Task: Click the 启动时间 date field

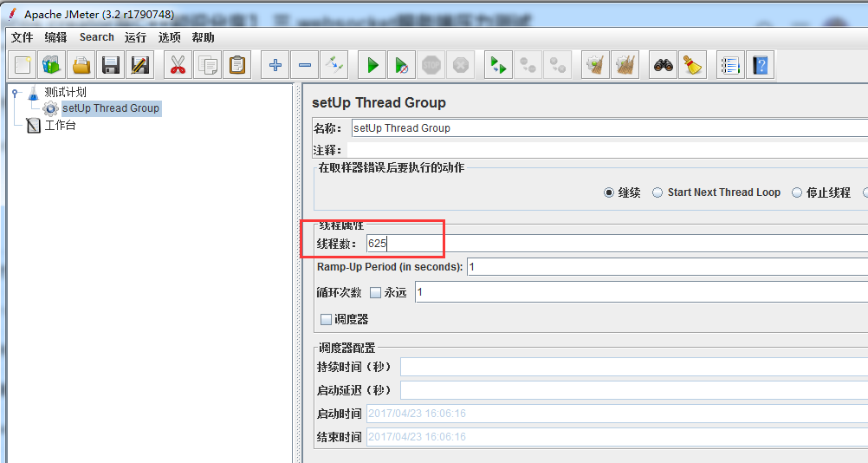Action: [618, 414]
